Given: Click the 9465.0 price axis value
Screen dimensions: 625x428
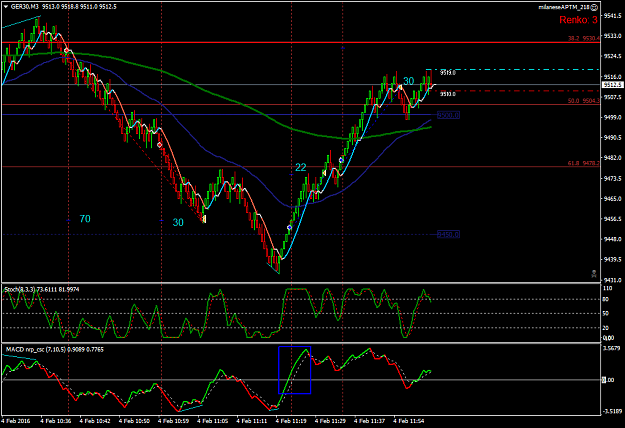Looking at the screenshot, I should coord(613,198).
